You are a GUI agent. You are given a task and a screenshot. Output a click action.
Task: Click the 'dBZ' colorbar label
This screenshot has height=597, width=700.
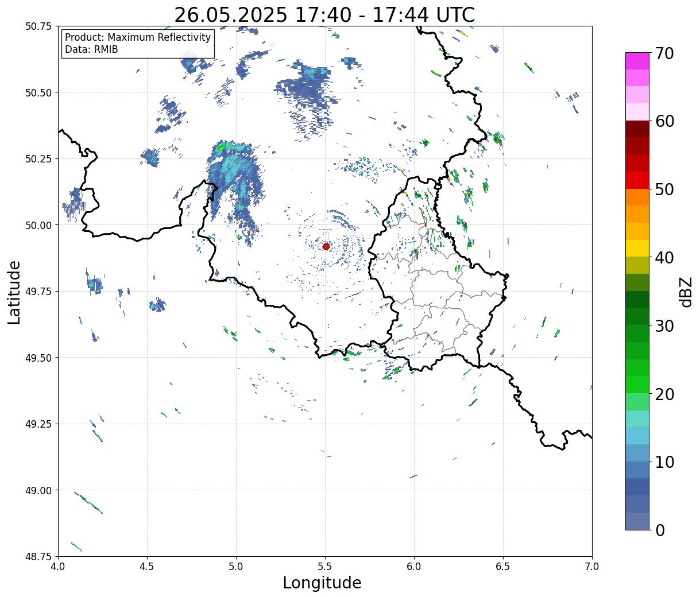pos(686,291)
